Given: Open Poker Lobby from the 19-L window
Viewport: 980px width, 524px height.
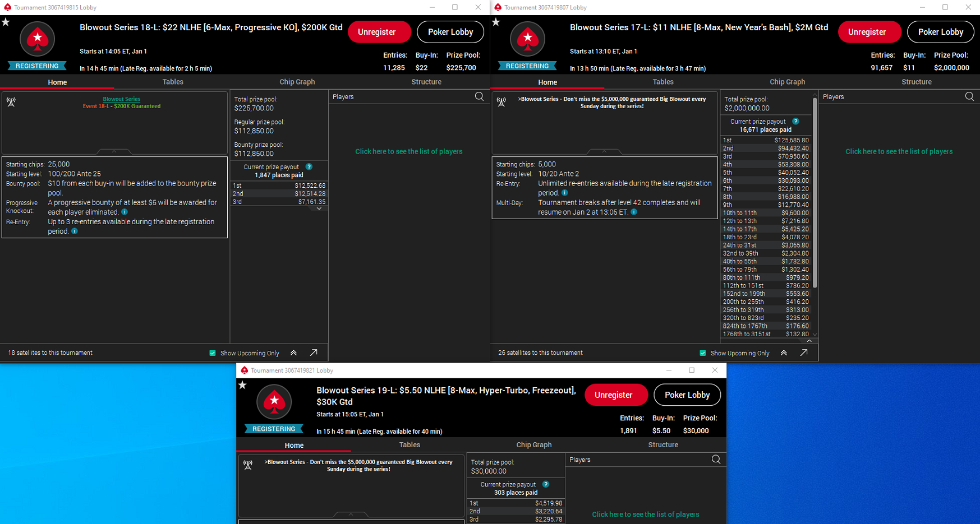Looking at the screenshot, I should (x=687, y=395).
